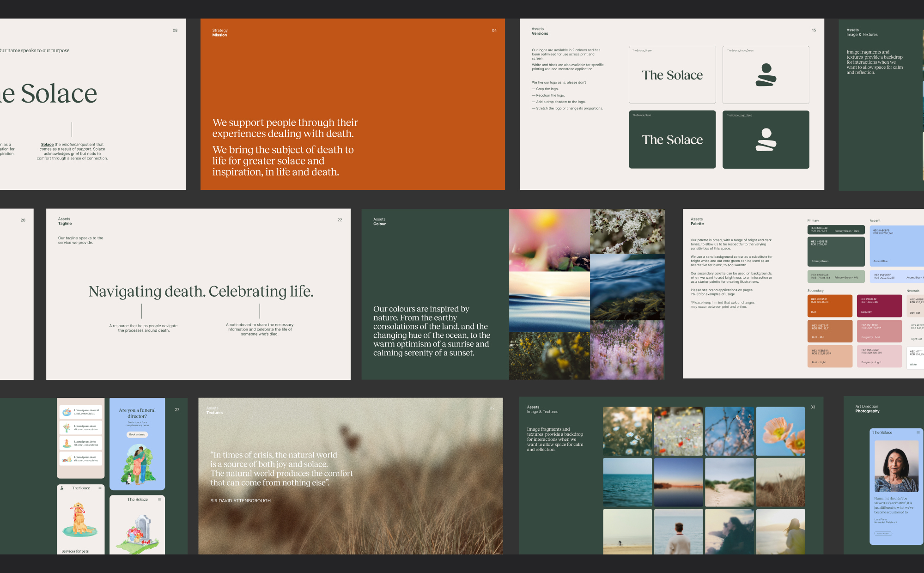
Task: Click the Book a demo button
Action: tap(137, 434)
